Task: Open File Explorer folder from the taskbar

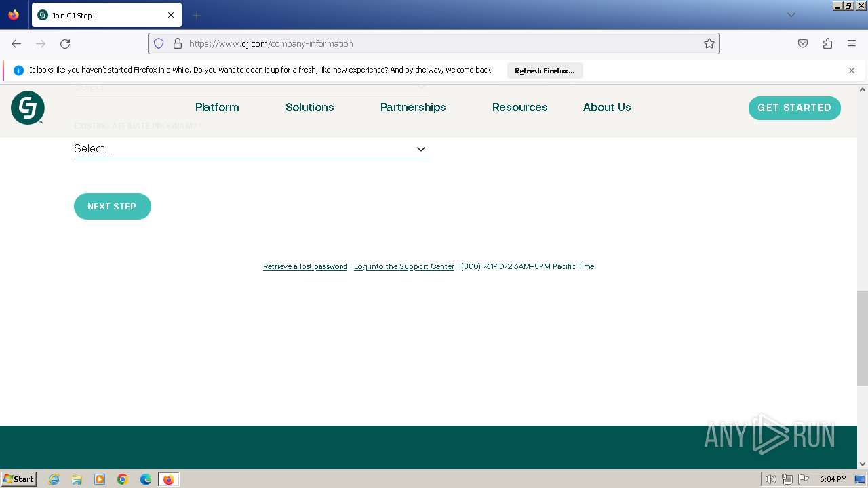Action: coord(77,479)
